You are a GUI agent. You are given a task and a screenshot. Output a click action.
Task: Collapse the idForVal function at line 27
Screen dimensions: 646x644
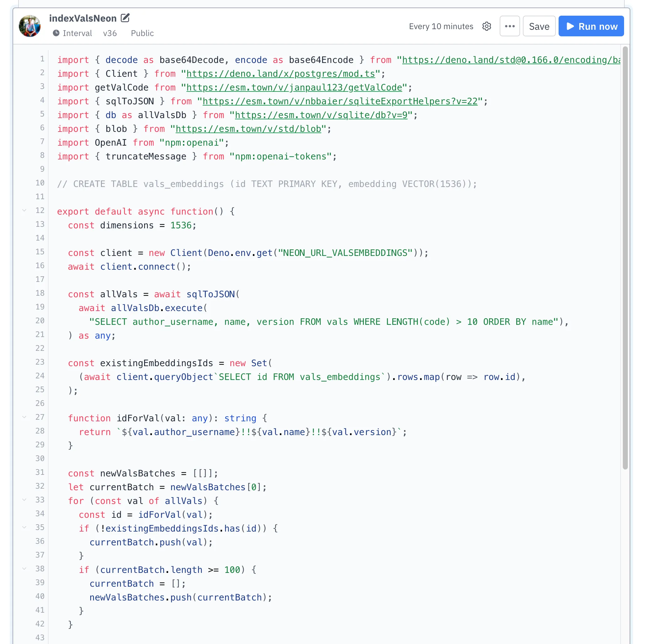pyautogui.click(x=24, y=417)
